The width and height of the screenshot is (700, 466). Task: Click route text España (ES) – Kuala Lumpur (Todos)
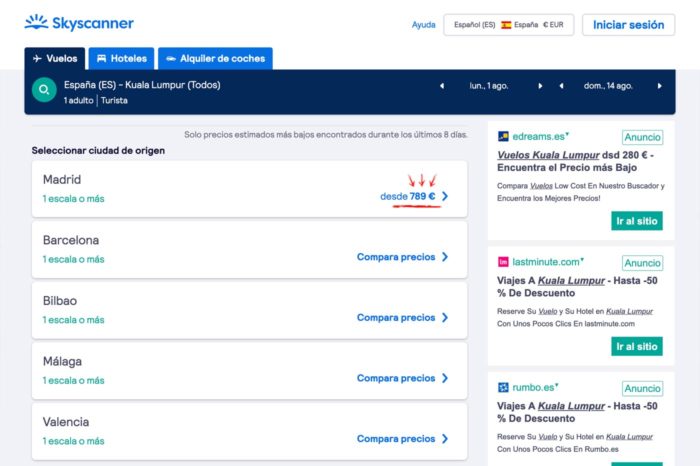tap(142, 85)
